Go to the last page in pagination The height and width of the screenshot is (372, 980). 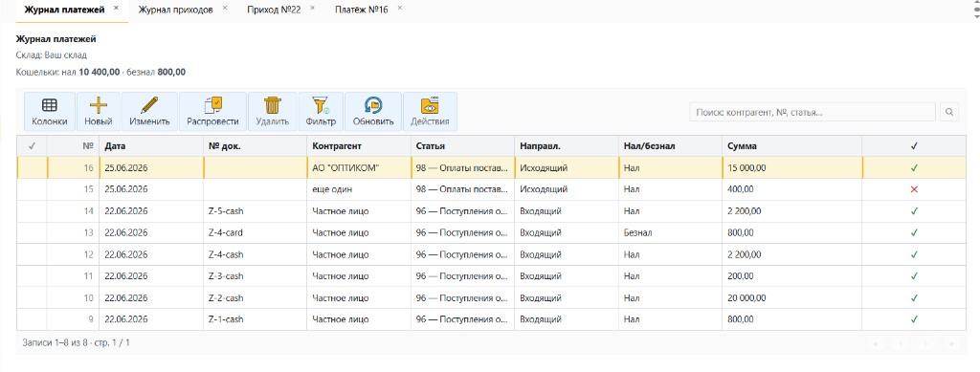952,343
